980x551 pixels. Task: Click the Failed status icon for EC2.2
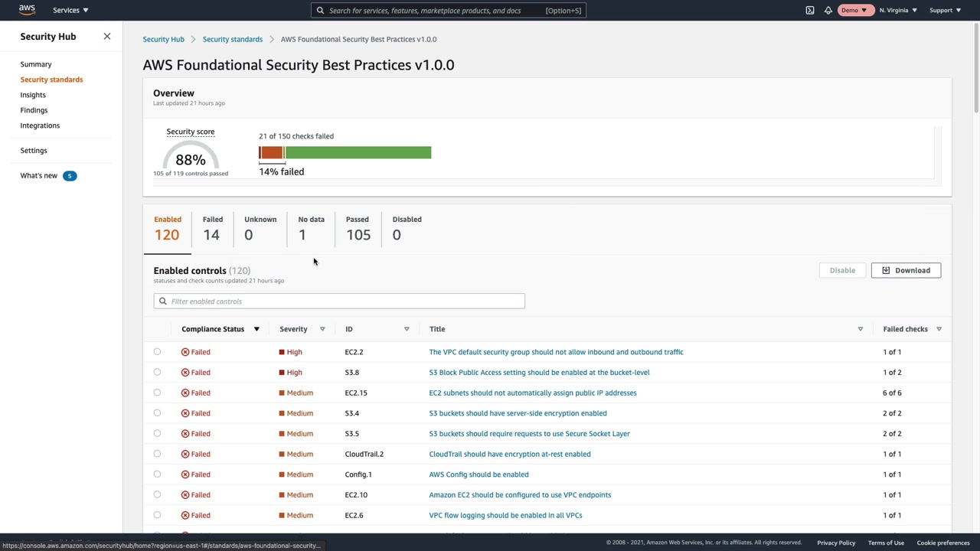point(185,352)
